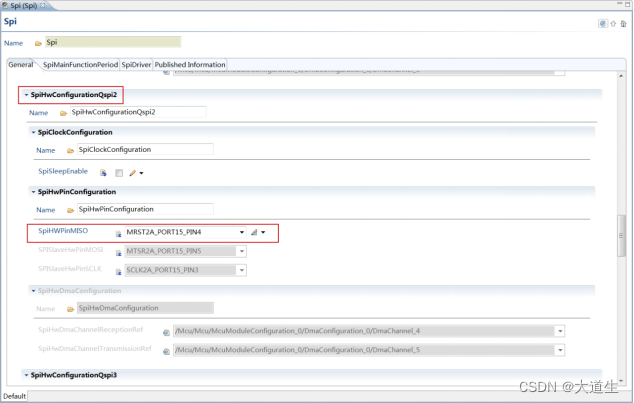Click the SPISlaveHwPinMOSI parameter icon
This screenshot has width=634, height=403.
pos(118,253)
